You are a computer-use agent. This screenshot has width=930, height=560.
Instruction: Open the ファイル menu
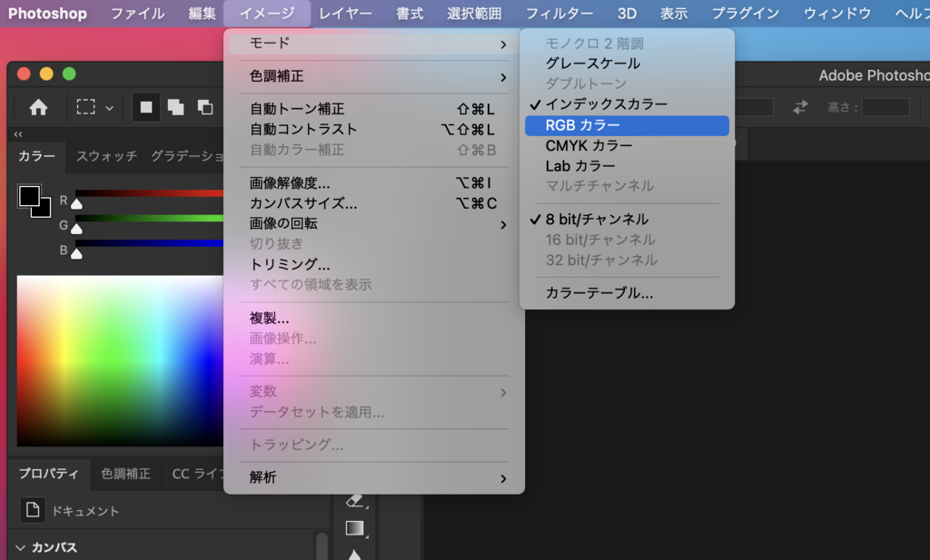point(138,13)
